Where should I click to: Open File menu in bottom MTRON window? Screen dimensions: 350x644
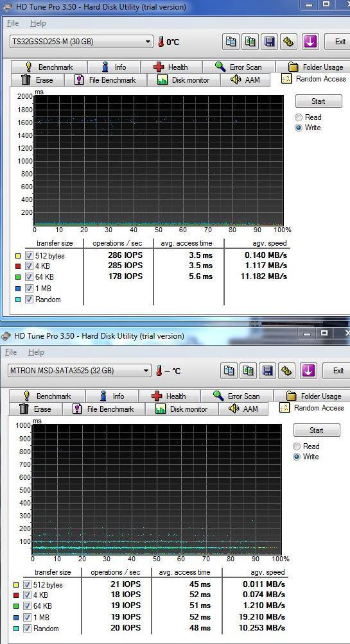pyautogui.click(x=11, y=352)
